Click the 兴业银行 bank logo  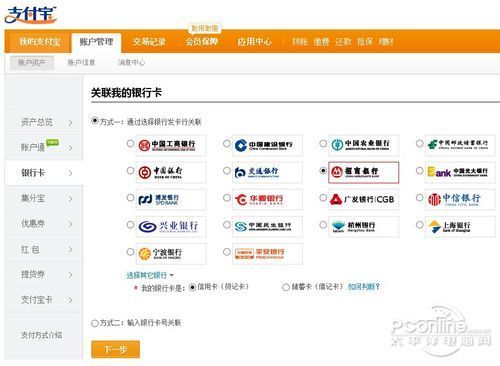point(171,227)
